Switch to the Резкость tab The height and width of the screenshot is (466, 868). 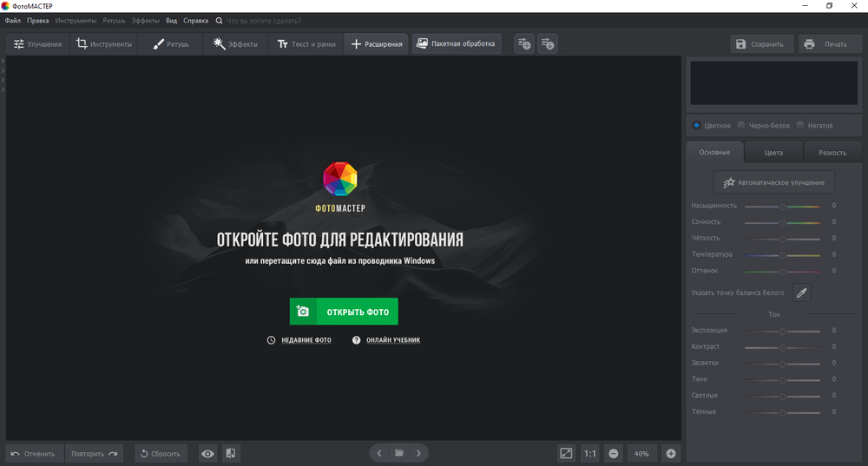click(x=832, y=153)
